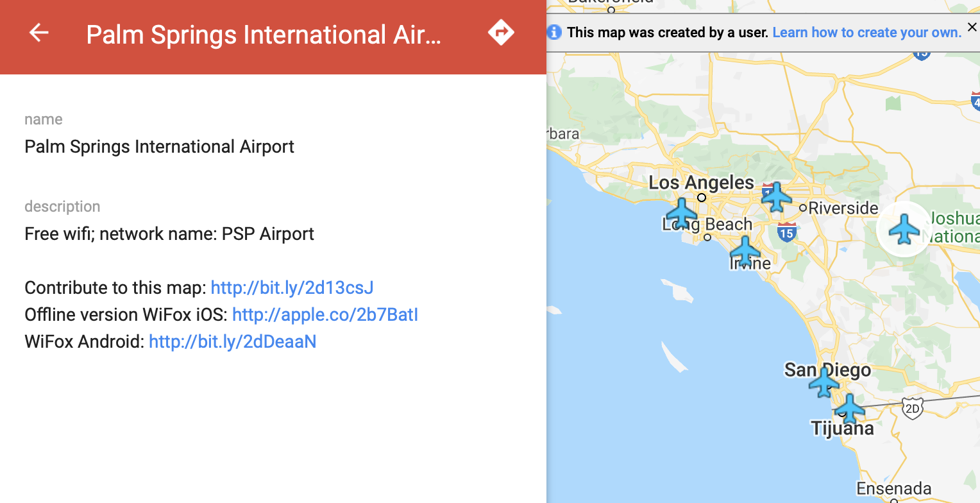
Task: Select the airplane marker at San Diego
Action: tap(824, 382)
